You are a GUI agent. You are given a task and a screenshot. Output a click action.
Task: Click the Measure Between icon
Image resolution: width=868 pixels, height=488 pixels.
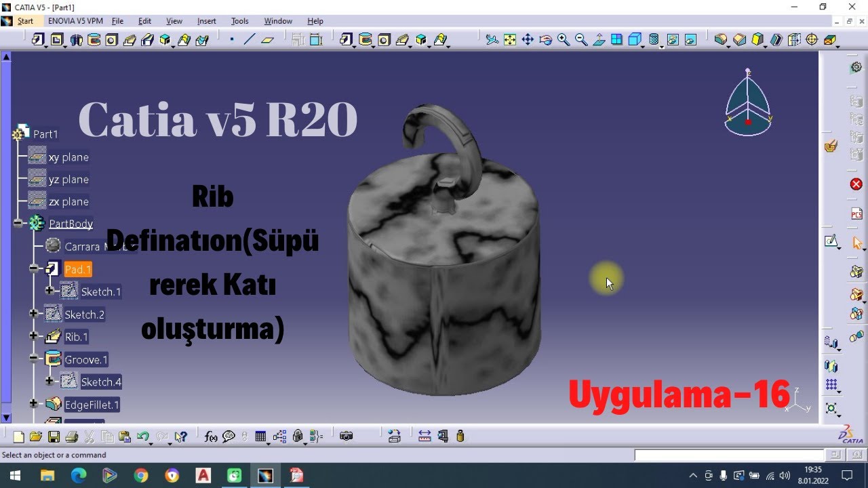[425, 436]
